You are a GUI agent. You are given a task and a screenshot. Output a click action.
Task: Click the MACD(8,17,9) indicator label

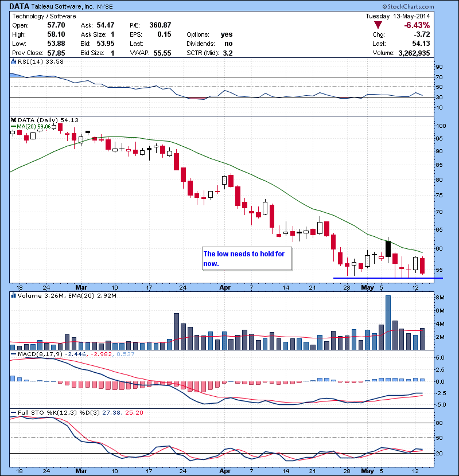tap(41, 354)
